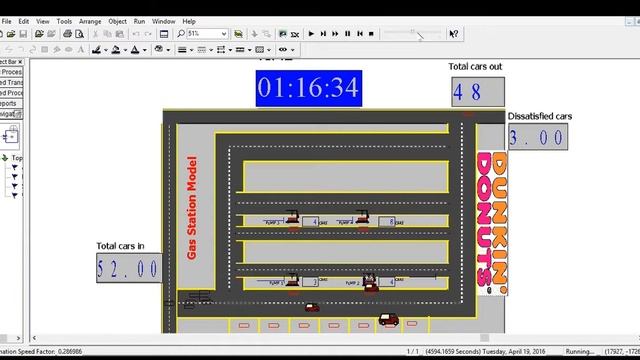640x360 pixels.
Task: Open the Run menu
Action: coord(139,21)
